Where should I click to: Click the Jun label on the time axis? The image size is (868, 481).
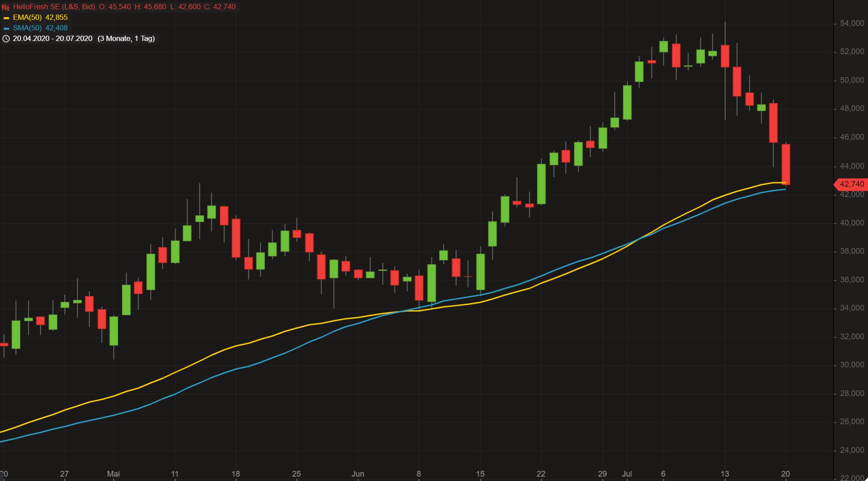click(x=358, y=474)
